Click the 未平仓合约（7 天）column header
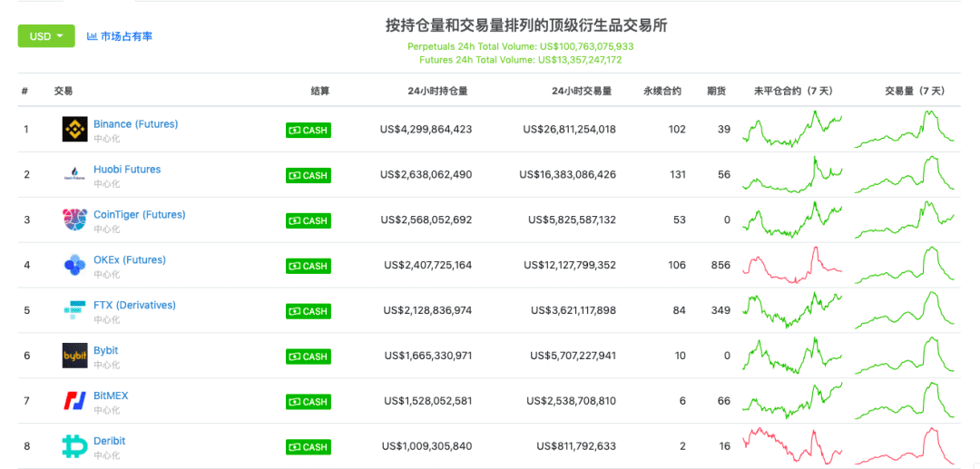The height and width of the screenshot is (469, 980). (794, 91)
